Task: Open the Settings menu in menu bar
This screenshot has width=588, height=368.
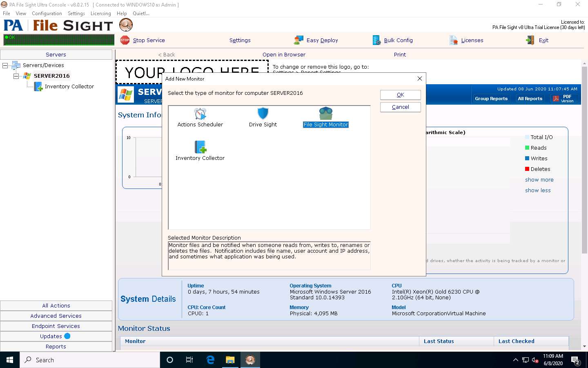Action: (76, 13)
